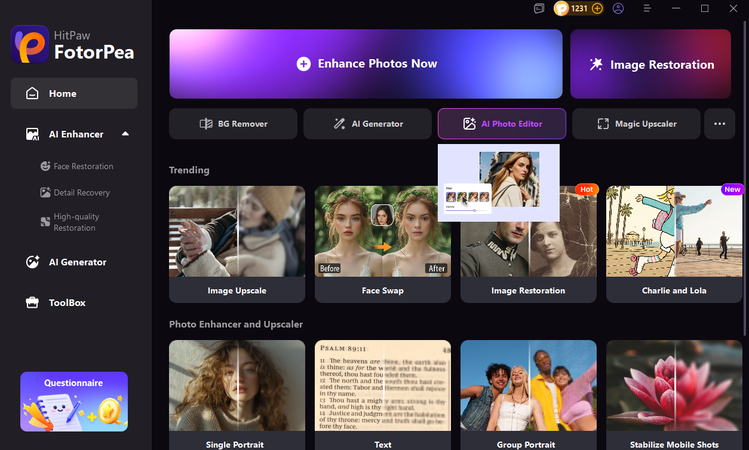Click the Trending section heading

pos(189,170)
